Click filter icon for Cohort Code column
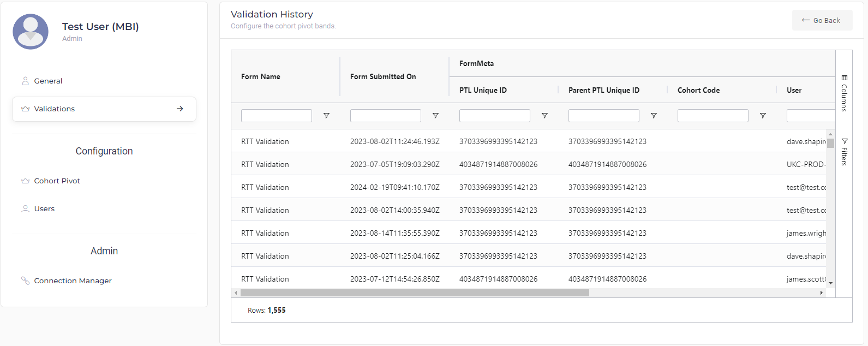Viewport: 868px width, 346px height. point(763,116)
